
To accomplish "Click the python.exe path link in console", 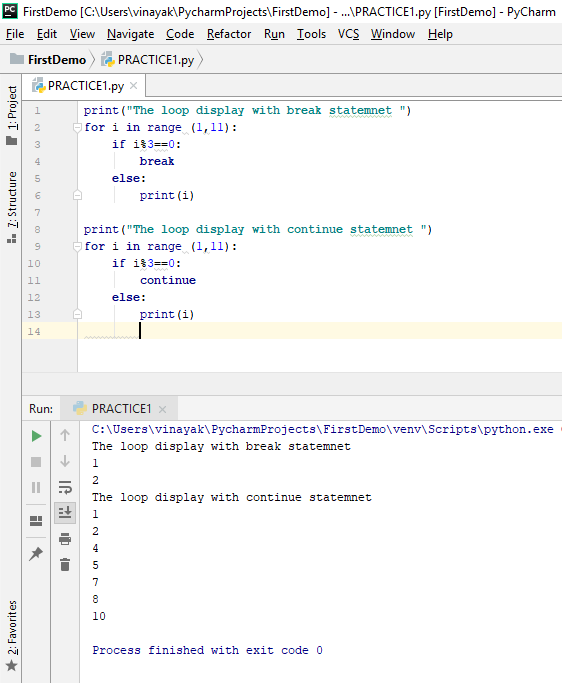I will (322, 429).
